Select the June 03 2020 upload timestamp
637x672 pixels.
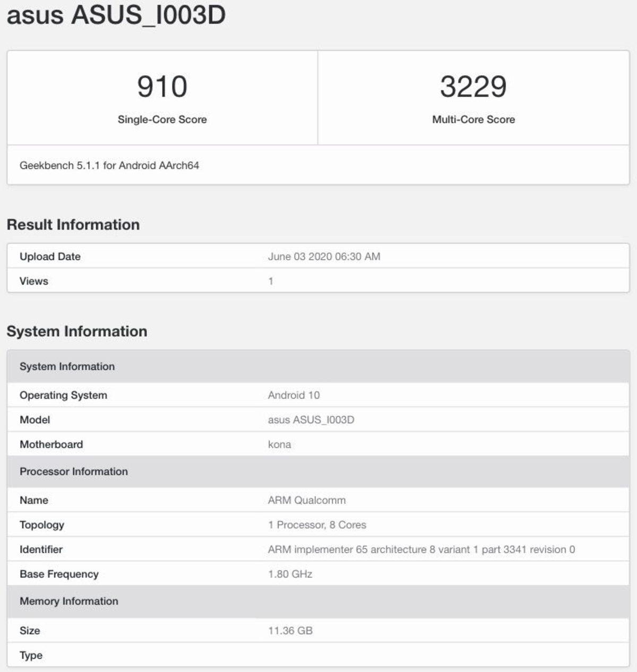click(x=325, y=256)
